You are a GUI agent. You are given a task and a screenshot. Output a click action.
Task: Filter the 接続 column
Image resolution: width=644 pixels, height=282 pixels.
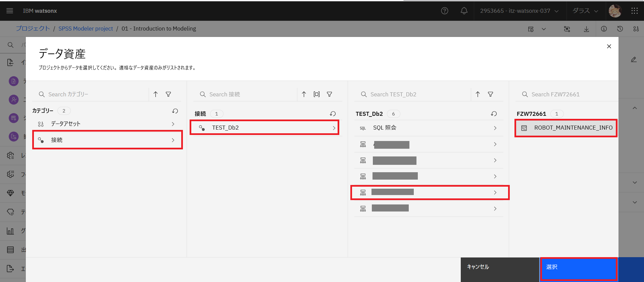[x=330, y=94]
